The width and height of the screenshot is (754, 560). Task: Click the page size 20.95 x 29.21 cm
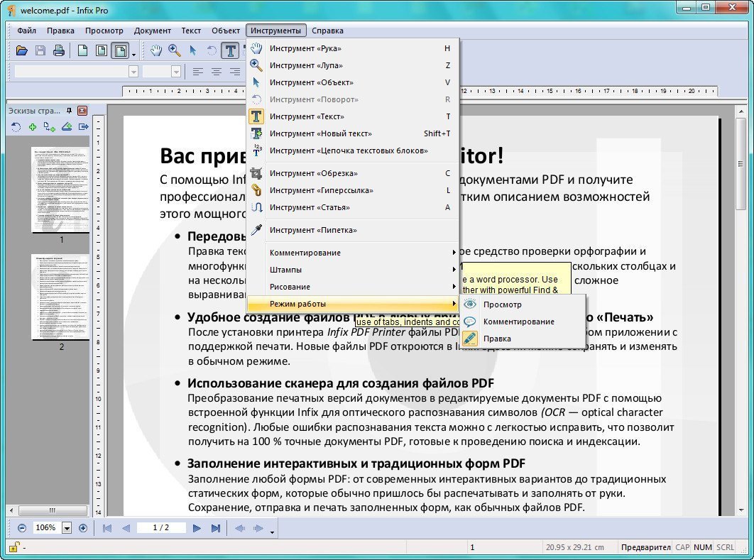click(x=574, y=547)
